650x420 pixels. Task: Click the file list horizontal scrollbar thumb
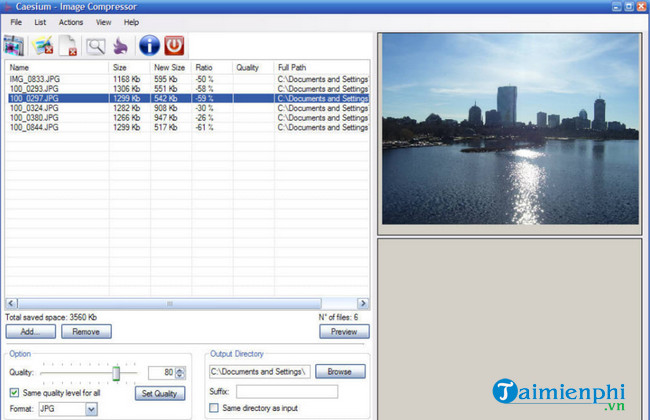(170, 303)
